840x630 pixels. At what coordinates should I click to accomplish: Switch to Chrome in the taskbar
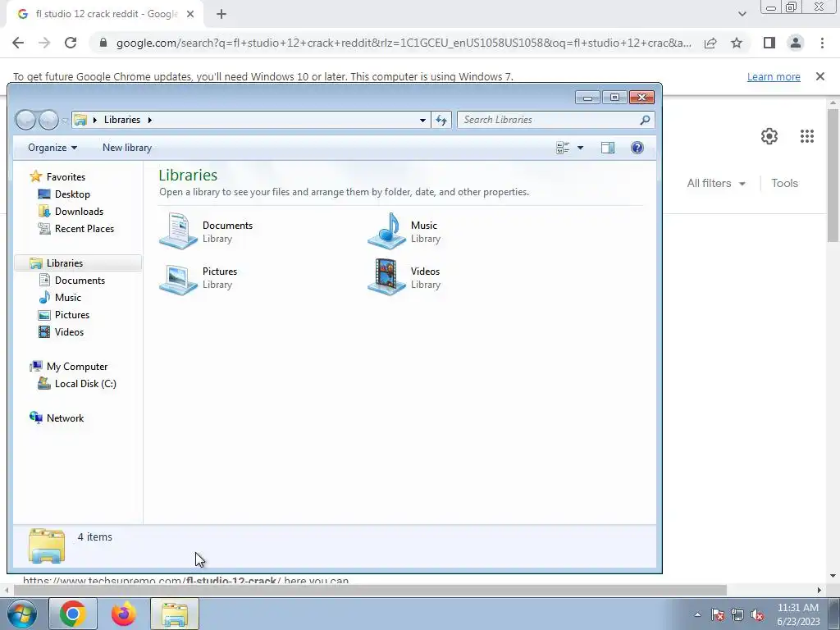click(73, 614)
